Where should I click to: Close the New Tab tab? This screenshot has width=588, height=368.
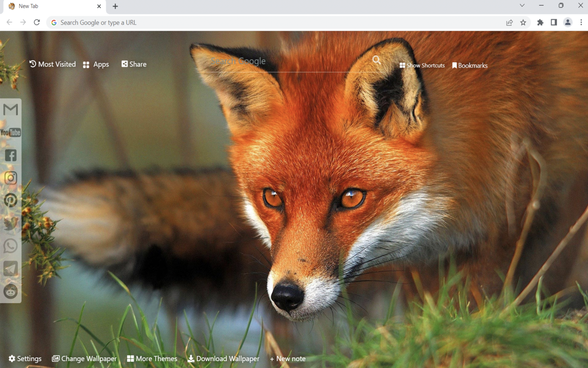point(99,6)
